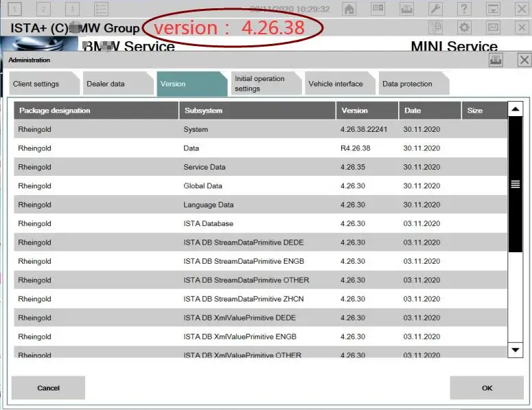
Task: Select the System subsystem cell
Action: [196, 129]
